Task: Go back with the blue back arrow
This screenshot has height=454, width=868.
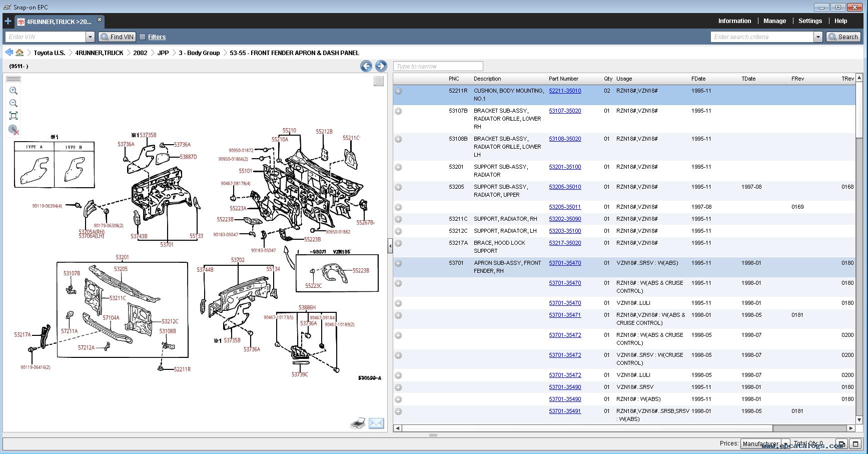Action: click(x=9, y=52)
